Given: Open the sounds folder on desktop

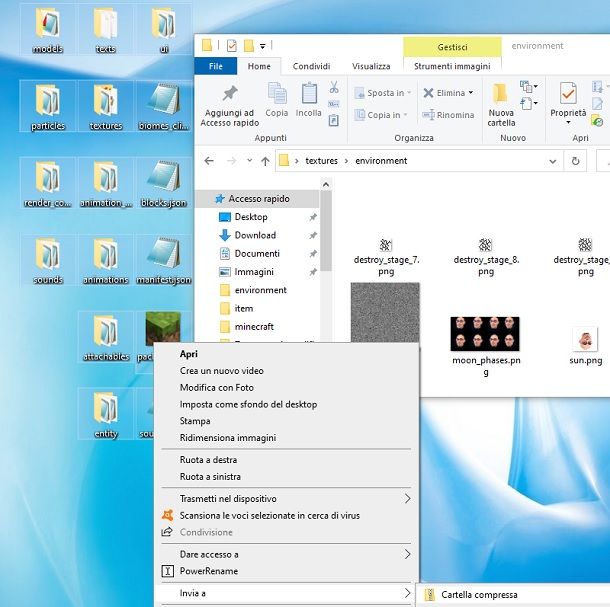Looking at the screenshot, I should (x=47, y=260).
